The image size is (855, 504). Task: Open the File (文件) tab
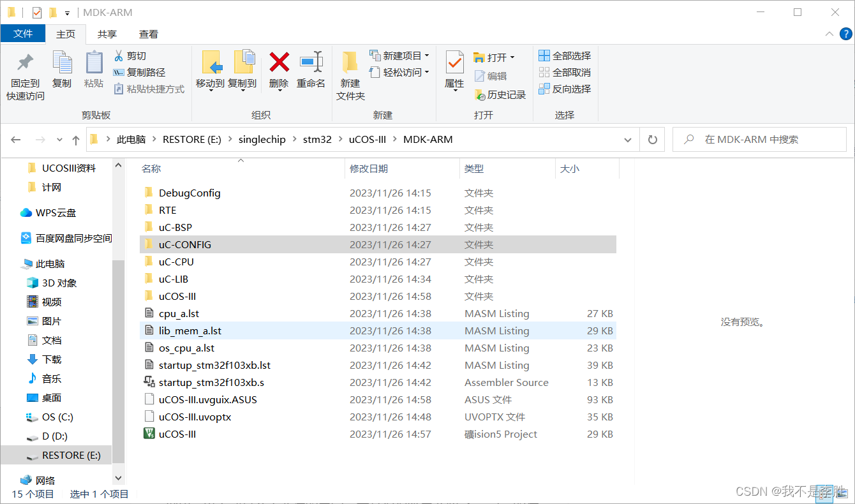click(23, 34)
